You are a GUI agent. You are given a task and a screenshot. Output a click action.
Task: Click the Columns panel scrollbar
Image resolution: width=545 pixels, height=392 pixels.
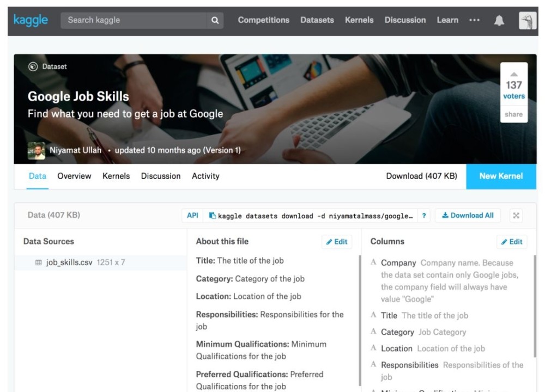[535, 306]
